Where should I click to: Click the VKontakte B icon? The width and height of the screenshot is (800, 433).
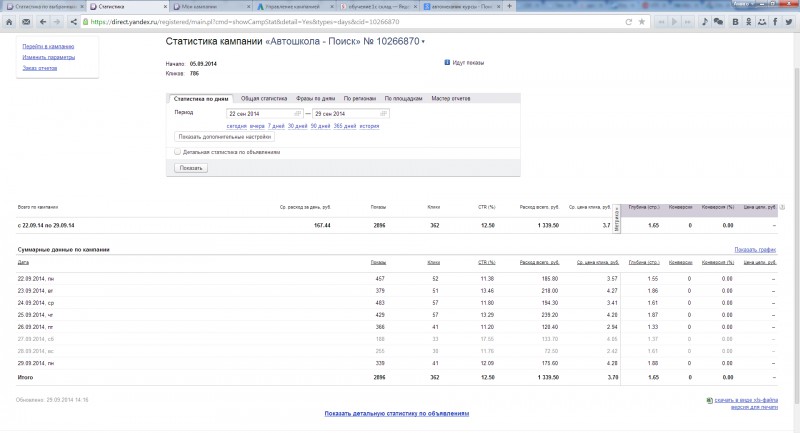[x=735, y=22]
